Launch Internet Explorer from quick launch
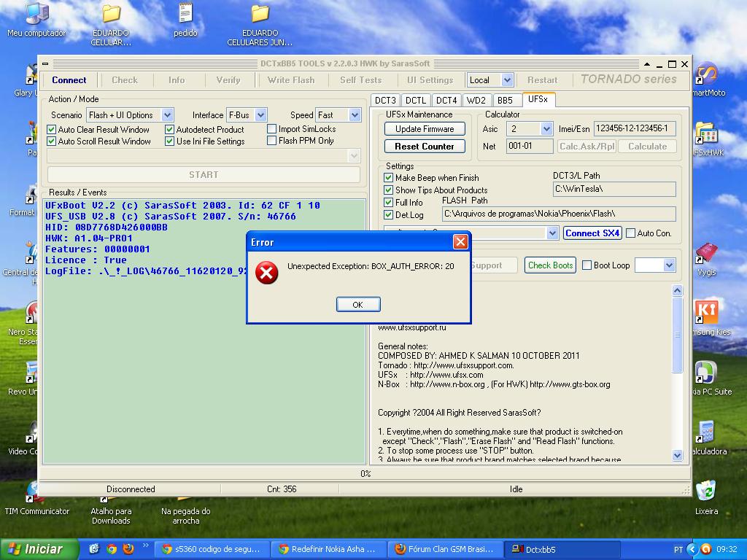747x560 pixels. click(94, 549)
